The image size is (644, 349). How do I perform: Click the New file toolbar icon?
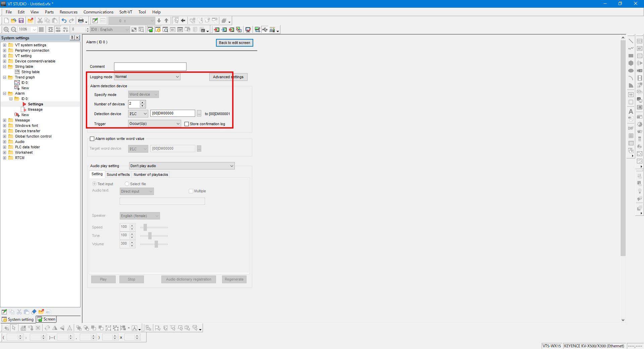click(x=6, y=21)
